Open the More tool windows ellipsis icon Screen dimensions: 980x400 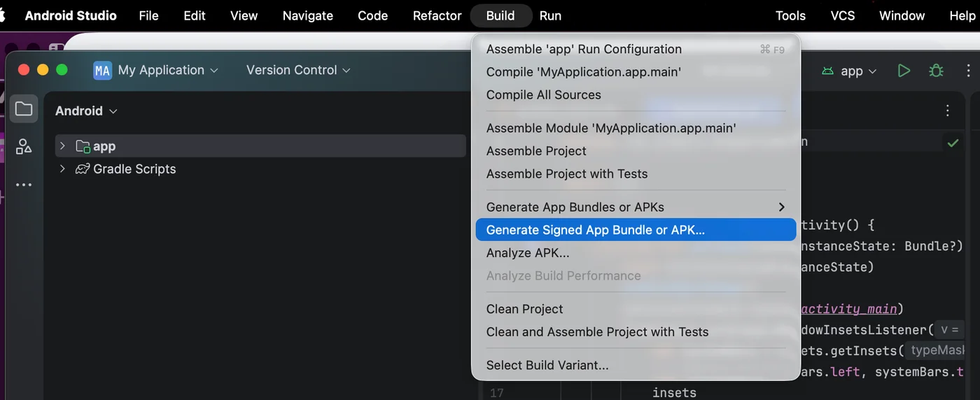[x=24, y=185]
